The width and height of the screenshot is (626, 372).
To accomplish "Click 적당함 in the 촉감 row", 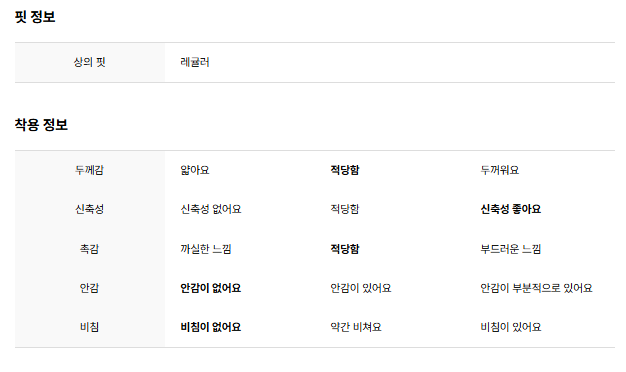I will [345, 249].
